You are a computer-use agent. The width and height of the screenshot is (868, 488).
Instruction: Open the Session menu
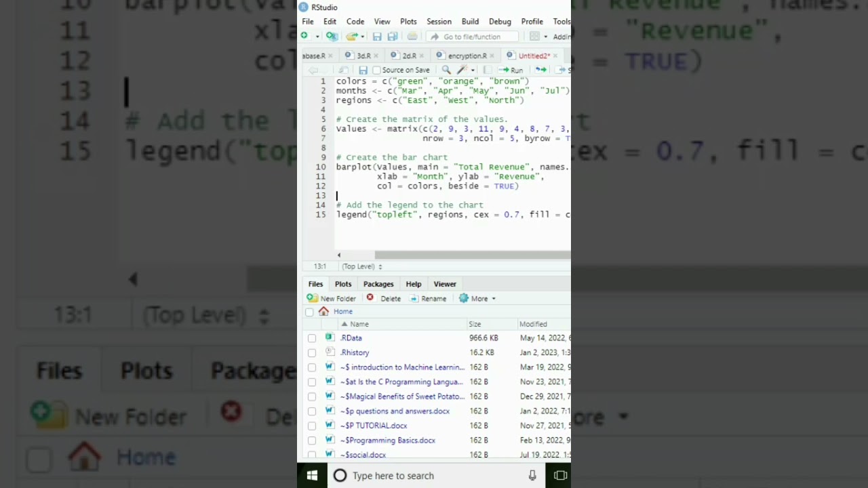[439, 22]
